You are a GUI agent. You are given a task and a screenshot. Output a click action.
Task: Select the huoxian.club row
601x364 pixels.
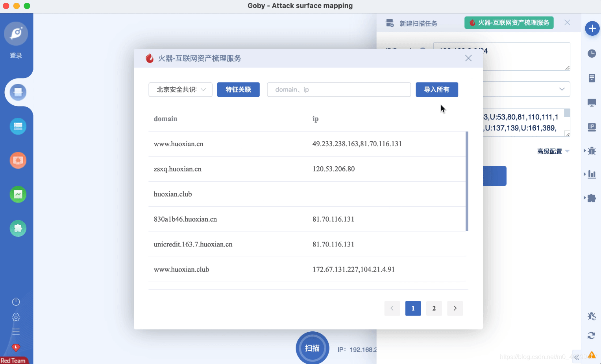(307, 194)
